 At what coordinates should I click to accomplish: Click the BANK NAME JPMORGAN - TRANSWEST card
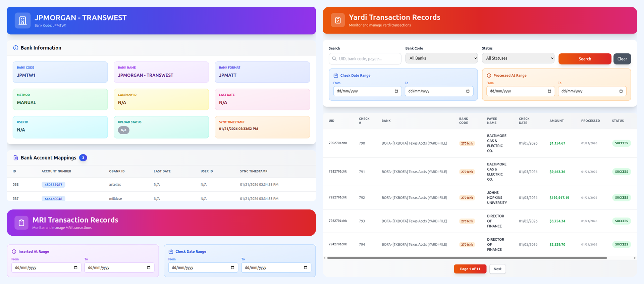161,72
